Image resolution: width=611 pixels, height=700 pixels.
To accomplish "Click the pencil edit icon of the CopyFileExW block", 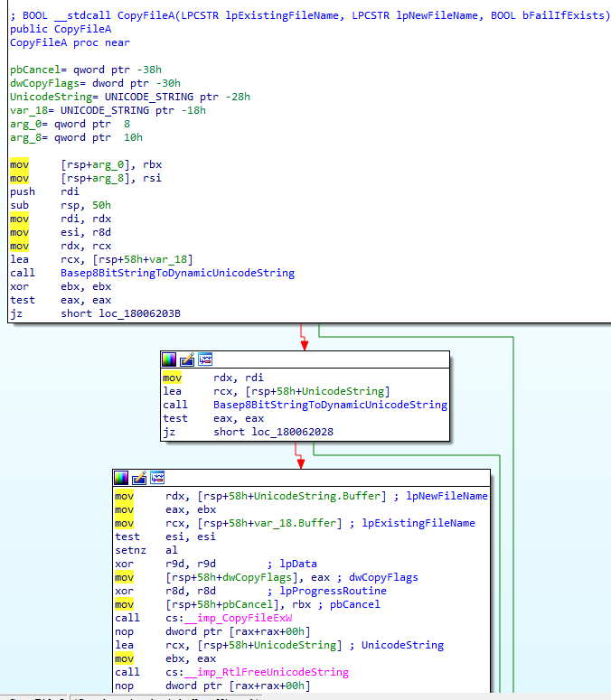I will 139,478.
